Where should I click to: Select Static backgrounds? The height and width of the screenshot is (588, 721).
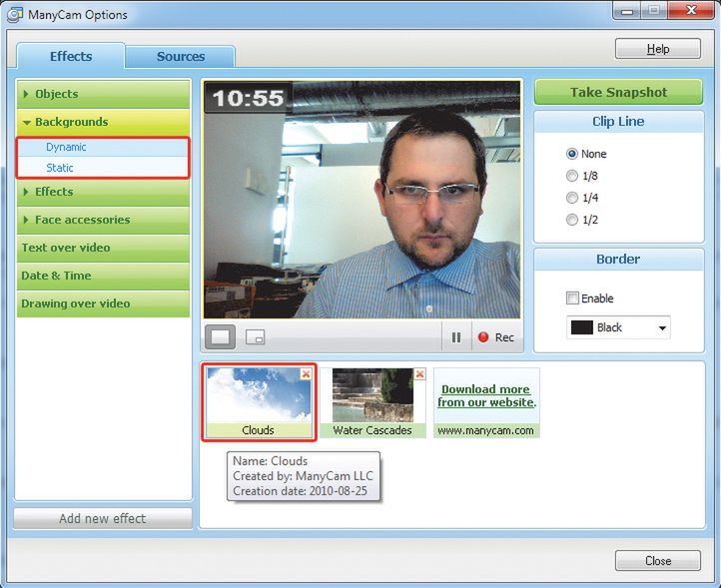pos(103,168)
